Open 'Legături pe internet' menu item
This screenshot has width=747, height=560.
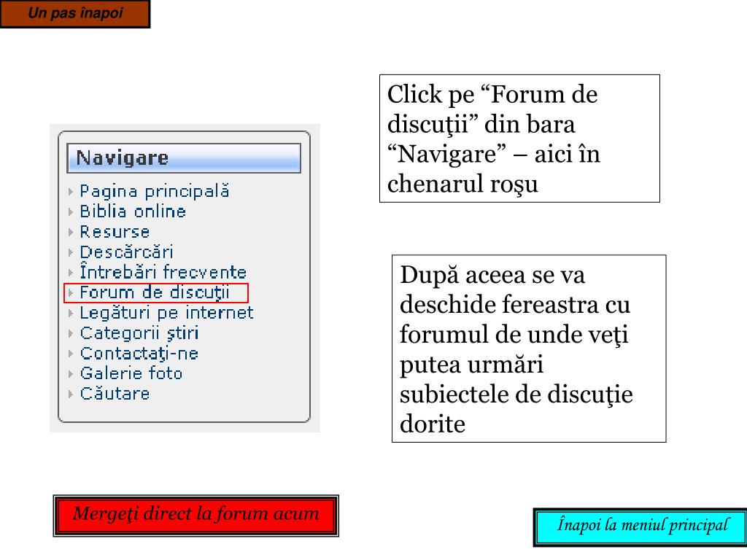click(x=166, y=313)
